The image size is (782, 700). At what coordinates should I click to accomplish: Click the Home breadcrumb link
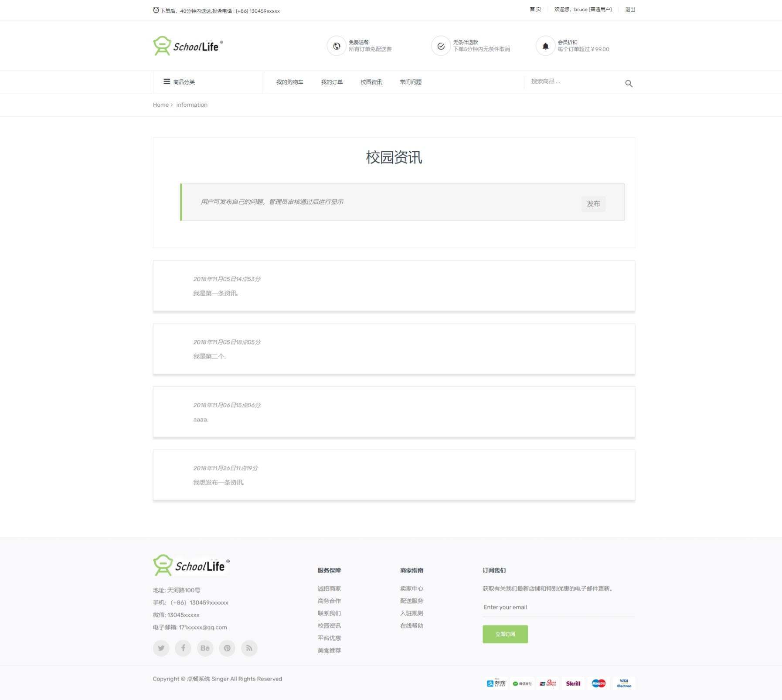160,105
